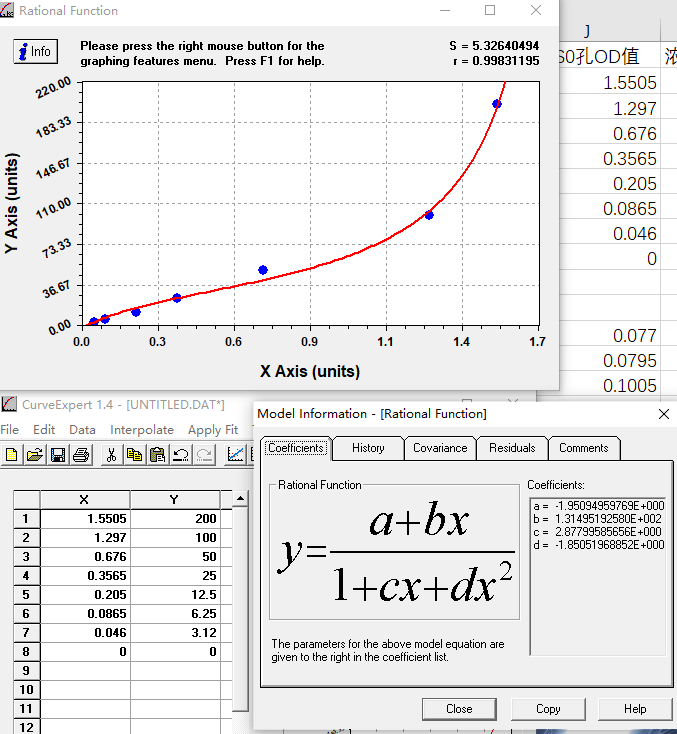This screenshot has height=734, width=677.
Task: Select the empty X cell in row 9
Action: click(85, 670)
